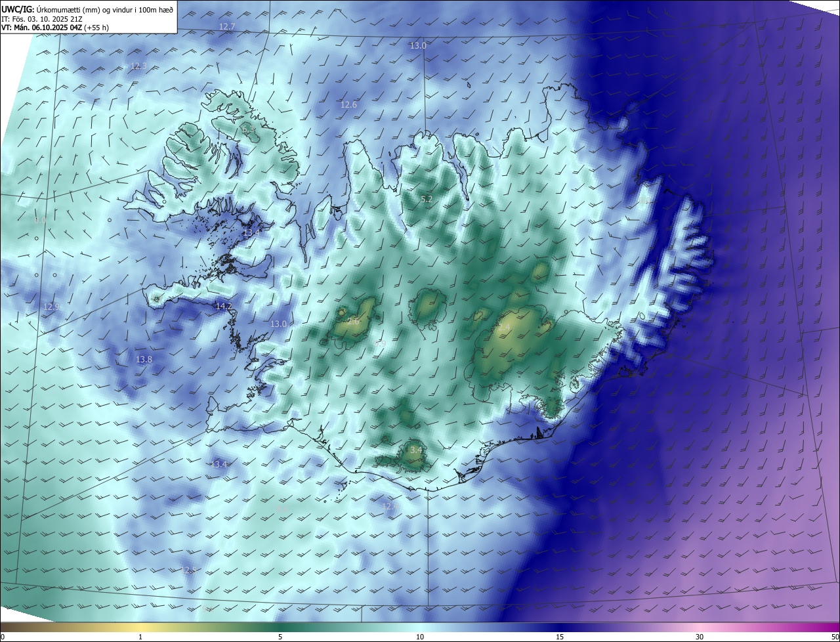Screen dimensions: 840x642
Task: Click the 5.2 value label in north Iceland
Action: 427,199
